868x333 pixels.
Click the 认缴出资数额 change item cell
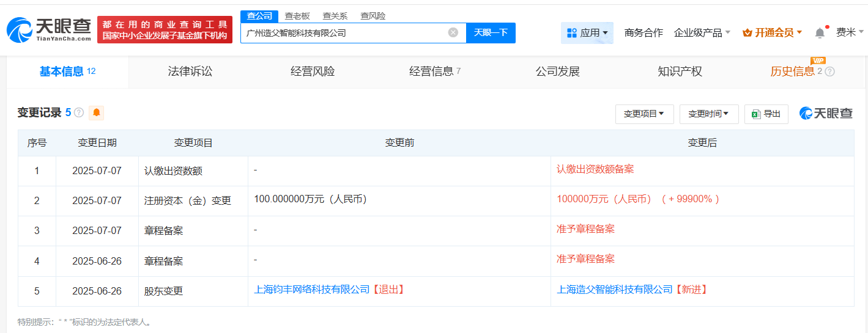pos(193,171)
